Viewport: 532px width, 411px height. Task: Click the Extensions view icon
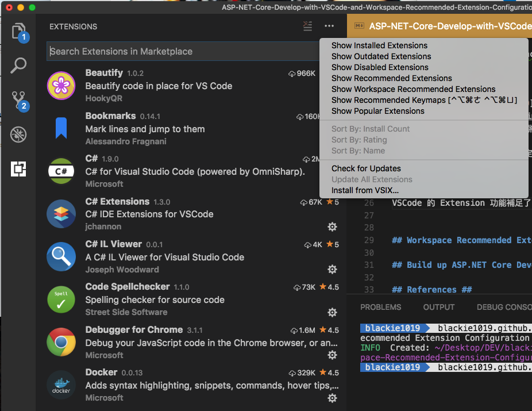[x=19, y=169]
